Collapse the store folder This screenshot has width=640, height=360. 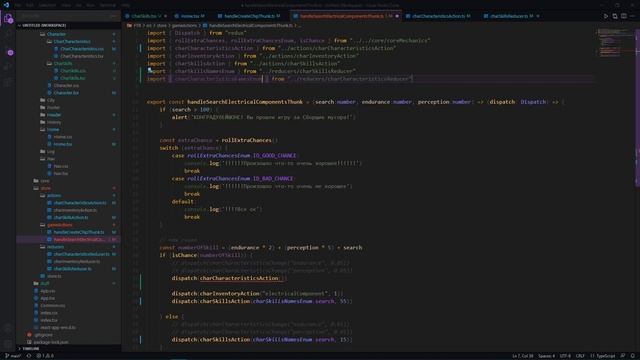pyautogui.click(x=46, y=188)
